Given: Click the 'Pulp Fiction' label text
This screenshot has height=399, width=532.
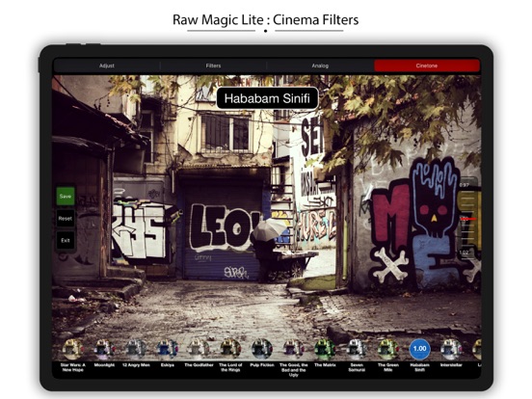Looking at the screenshot, I should point(262,365).
